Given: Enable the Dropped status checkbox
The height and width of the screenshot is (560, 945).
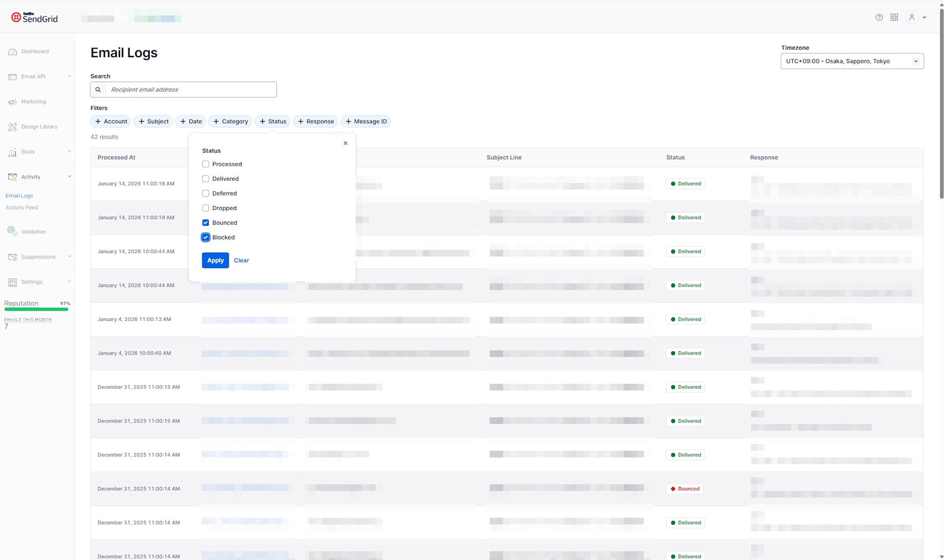Looking at the screenshot, I should tap(206, 208).
